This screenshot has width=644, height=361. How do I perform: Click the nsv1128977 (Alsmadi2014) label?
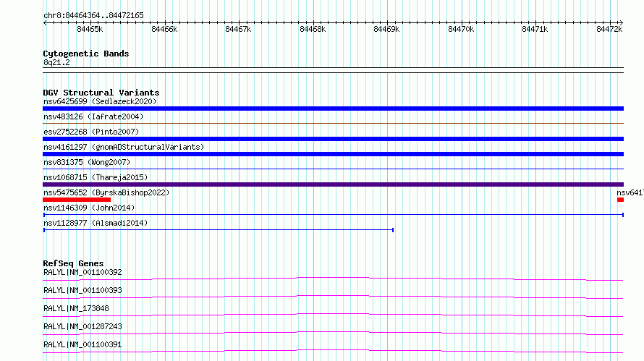coord(96,223)
